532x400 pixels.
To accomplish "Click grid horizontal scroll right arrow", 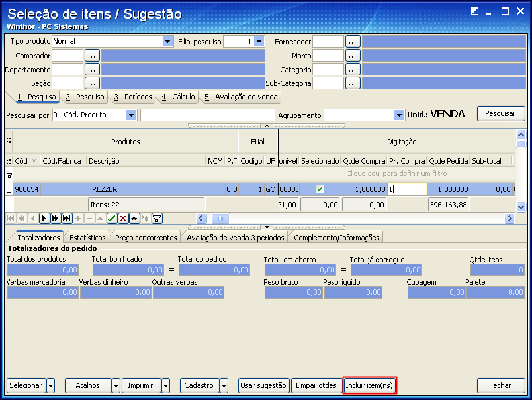I will click(x=510, y=218).
